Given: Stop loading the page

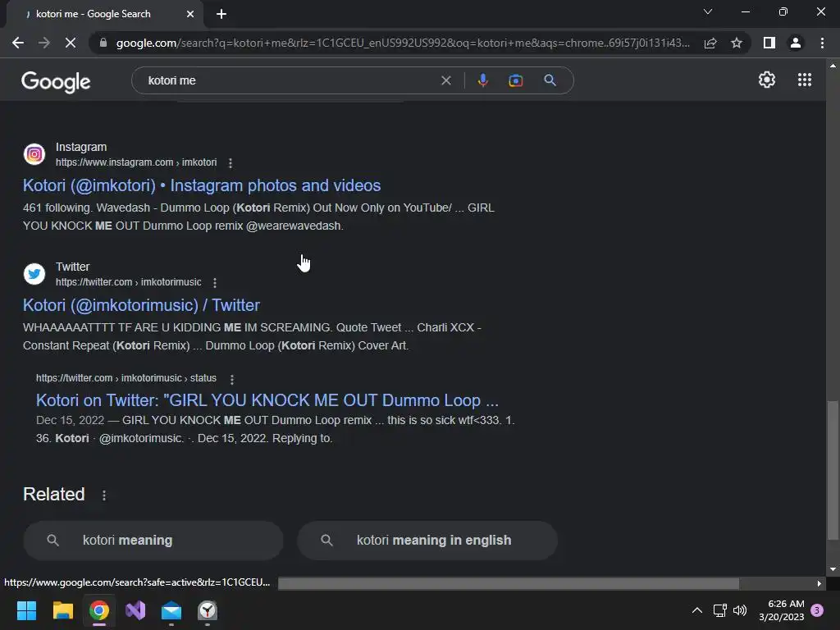Looking at the screenshot, I should (x=71, y=43).
